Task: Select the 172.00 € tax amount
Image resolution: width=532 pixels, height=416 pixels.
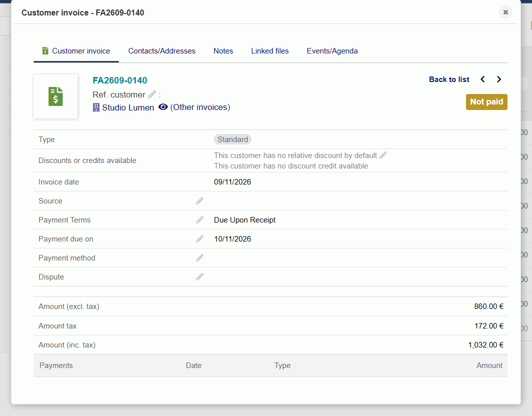Action: click(x=488, y=325)
